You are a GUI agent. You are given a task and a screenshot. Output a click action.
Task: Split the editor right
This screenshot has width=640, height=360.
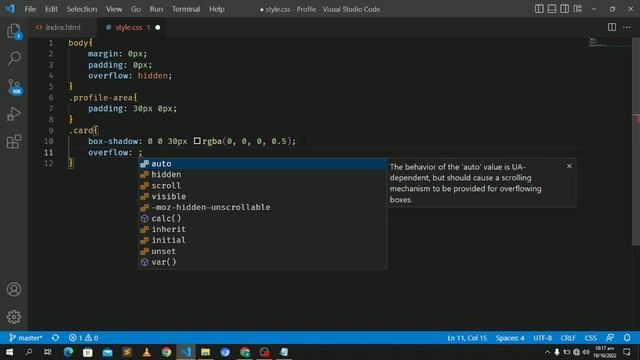[x=611, y=27]
